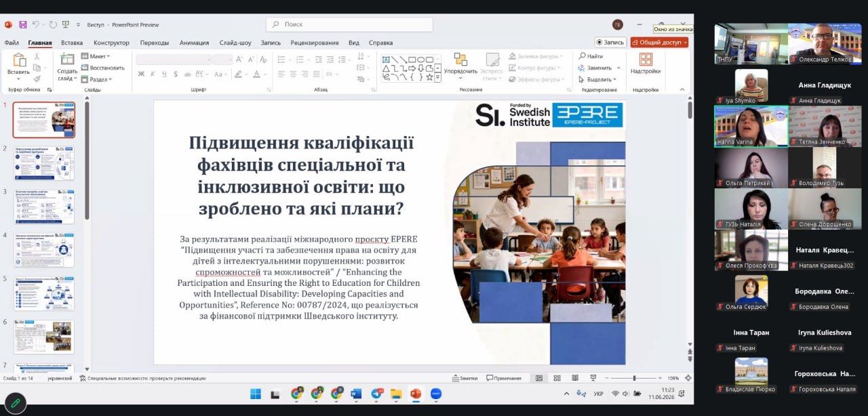Image resolution: width=868 pixels, height=416 pixels.
Task: Switch to the Анимация tab
Action: coord(194,43)
